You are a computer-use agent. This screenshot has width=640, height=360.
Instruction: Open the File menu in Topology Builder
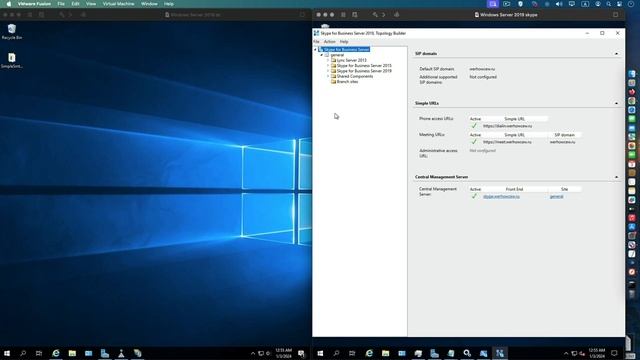[316, 42]
